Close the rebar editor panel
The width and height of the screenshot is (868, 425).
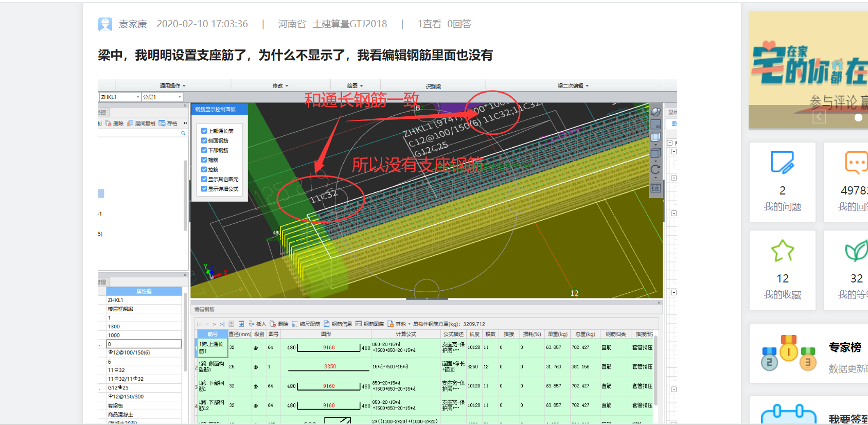pyautogui.click(x=659, y=303)
